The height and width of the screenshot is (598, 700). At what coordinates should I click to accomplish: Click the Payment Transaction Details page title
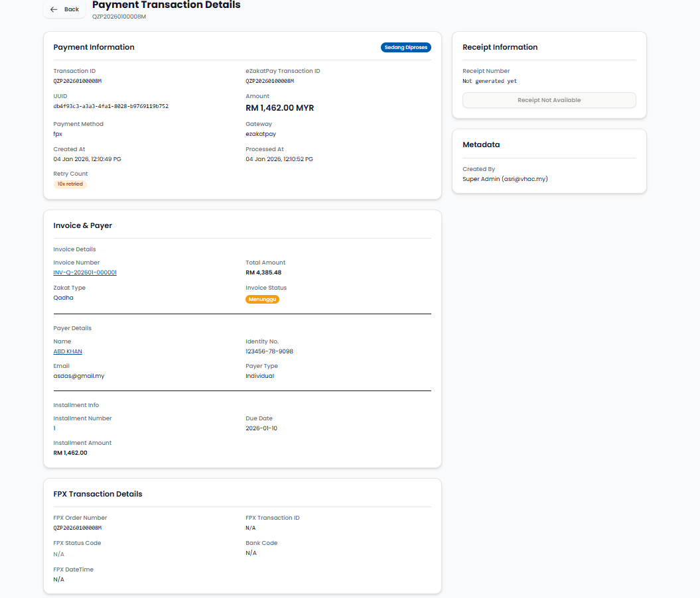click(x=166, y=5)
